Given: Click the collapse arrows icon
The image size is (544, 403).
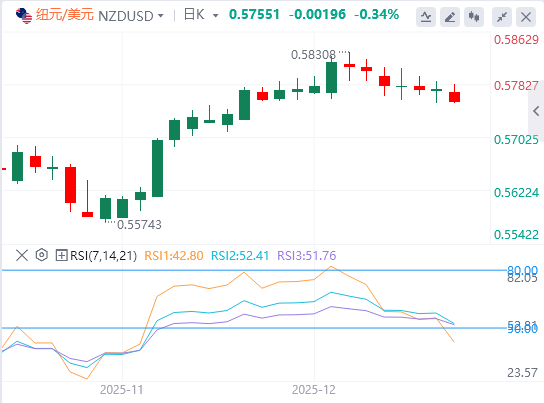Looking at the screenshot, I should tap(502, 17).
